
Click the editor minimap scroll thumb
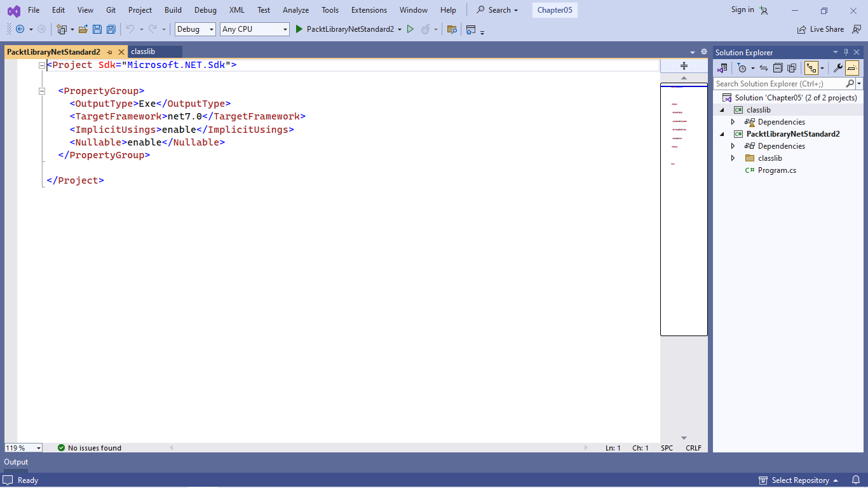click(684, 210)
